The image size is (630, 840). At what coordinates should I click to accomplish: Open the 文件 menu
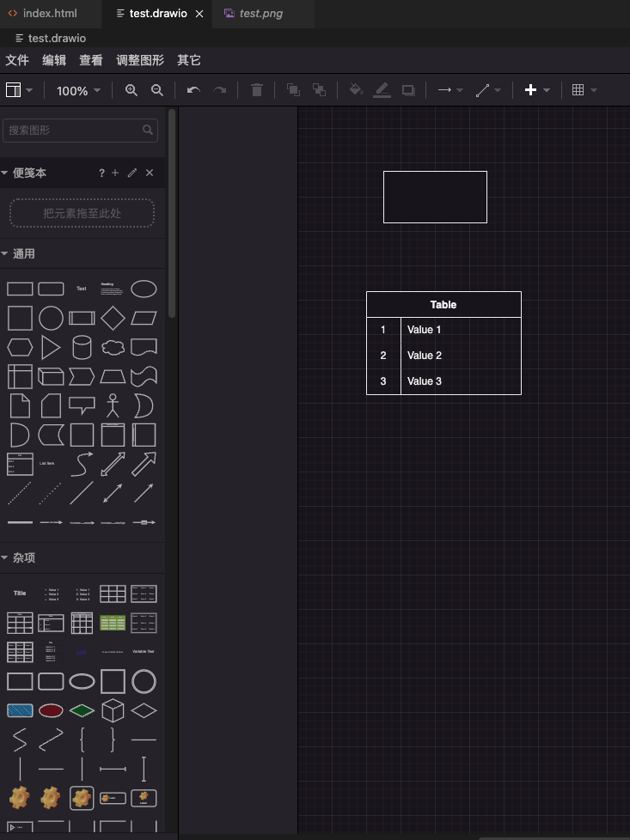point(17,60)
